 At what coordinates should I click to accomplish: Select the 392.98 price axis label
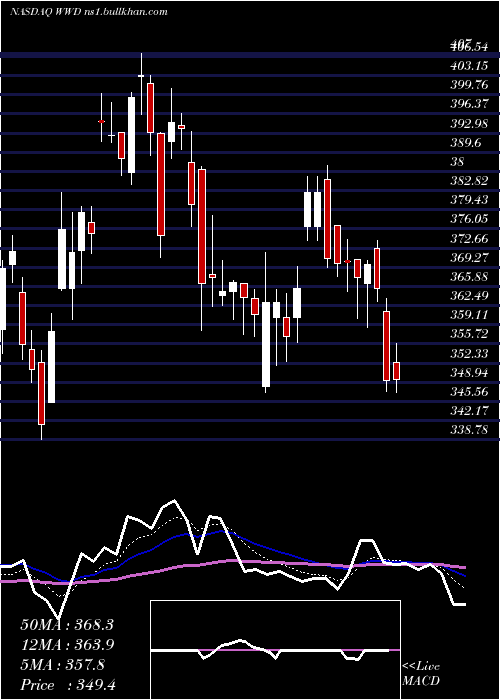469,123
